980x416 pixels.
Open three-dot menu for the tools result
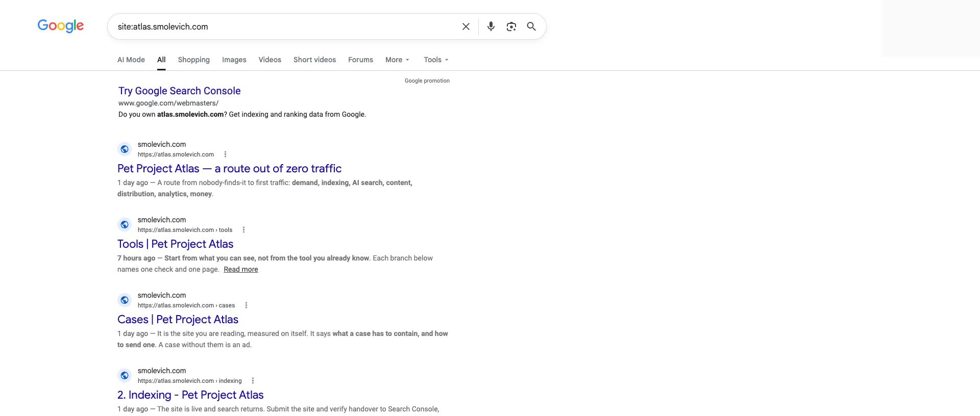[243, 230]
